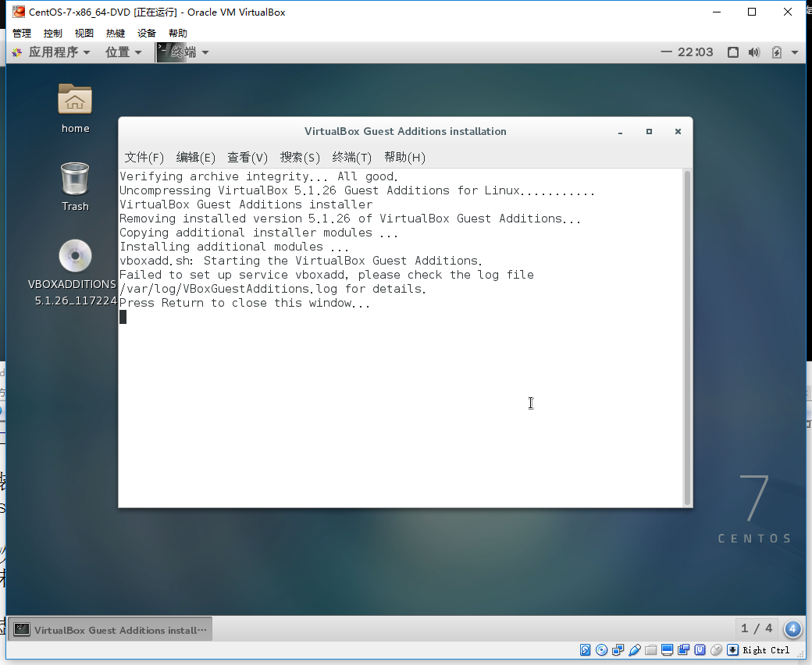This screenshot has height=665, width=812.
Task: Expand the 位置 places menu
Action: (x=123, y=52)
